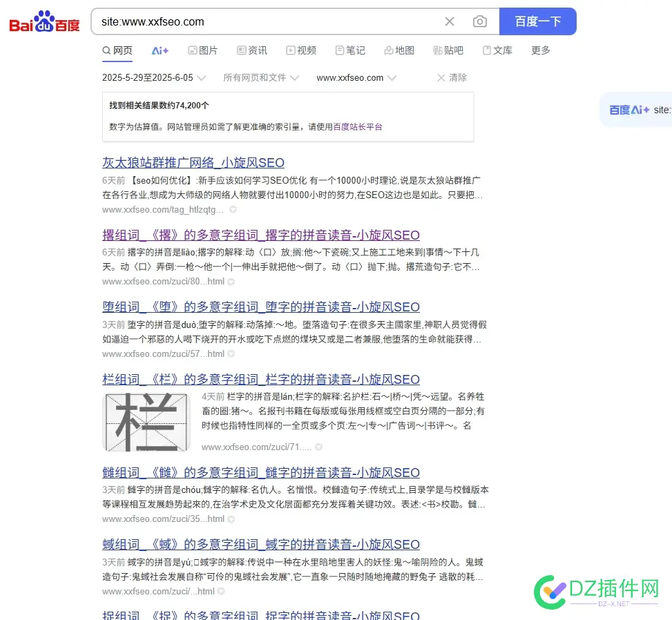Image resolution: width=672 pixels, height=620 pixels.
Task: Click the picture icon beside 图片
Action: point(193,50)
